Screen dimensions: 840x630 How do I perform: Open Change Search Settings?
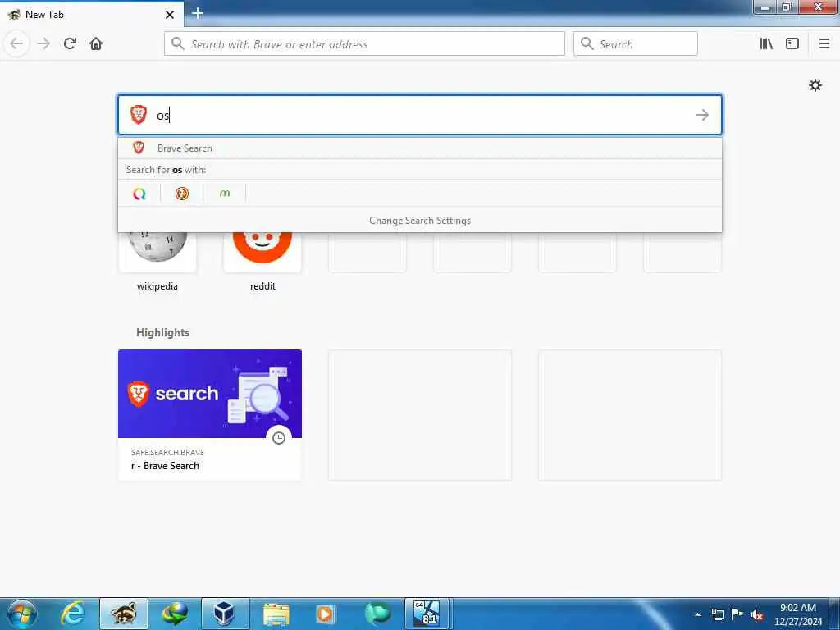tap(420, 220)
